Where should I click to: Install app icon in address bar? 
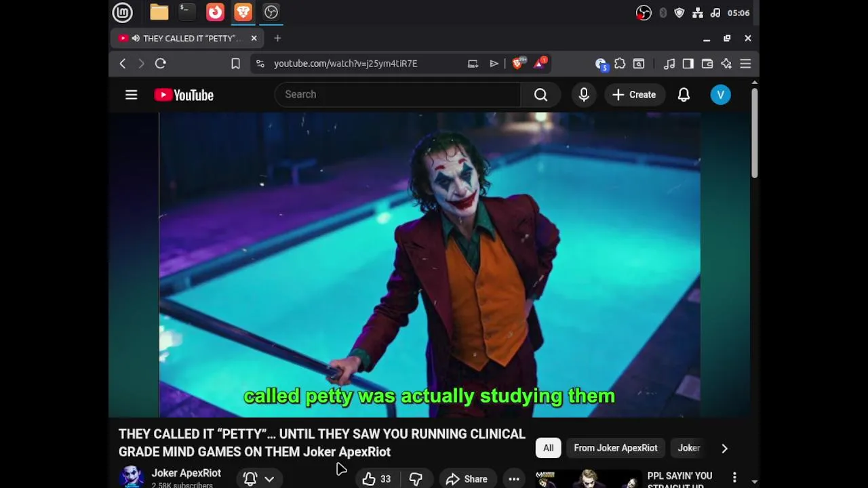click(x=473, y=64)
